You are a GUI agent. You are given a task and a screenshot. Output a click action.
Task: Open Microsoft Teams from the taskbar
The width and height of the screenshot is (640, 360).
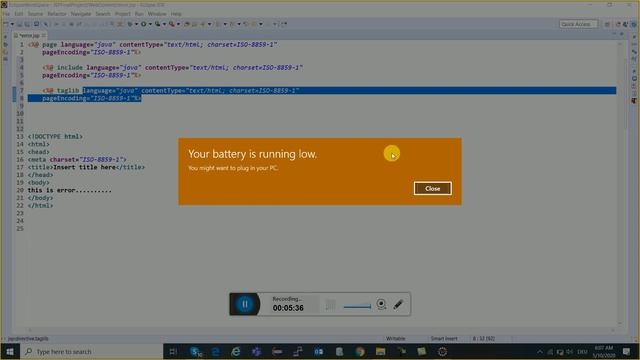click(x=256, y=351)
